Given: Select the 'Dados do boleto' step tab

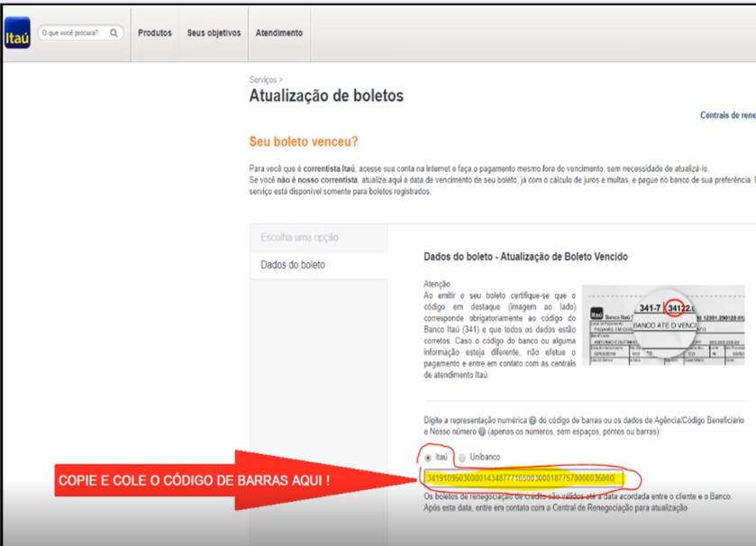Looking at the screenshot, I should (x=319, y=265).
